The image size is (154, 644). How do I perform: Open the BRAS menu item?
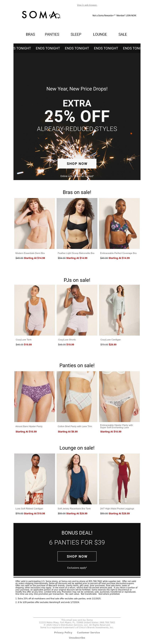tap(30, 34)
